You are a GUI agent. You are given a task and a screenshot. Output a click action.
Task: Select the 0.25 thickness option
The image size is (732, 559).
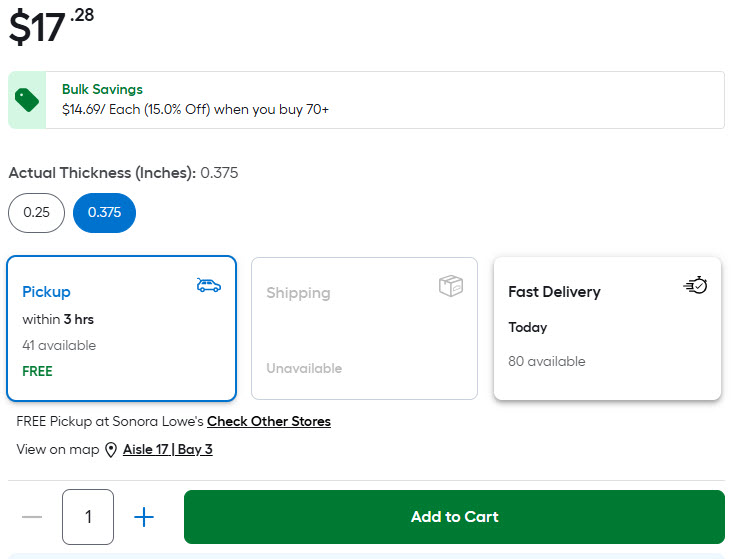(x=37, y=213)
